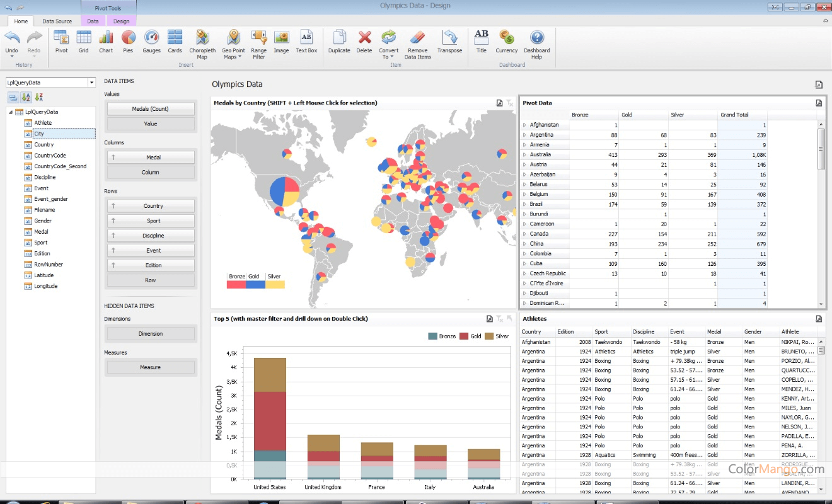Click the Transpose icon in ribbon
The width and height of the screenshot is (832, 504).
449,41
